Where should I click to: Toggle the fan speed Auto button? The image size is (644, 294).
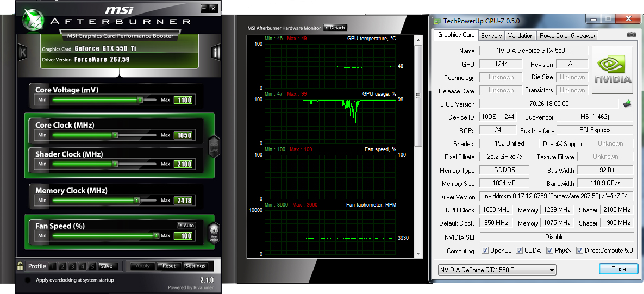[186, 226]
